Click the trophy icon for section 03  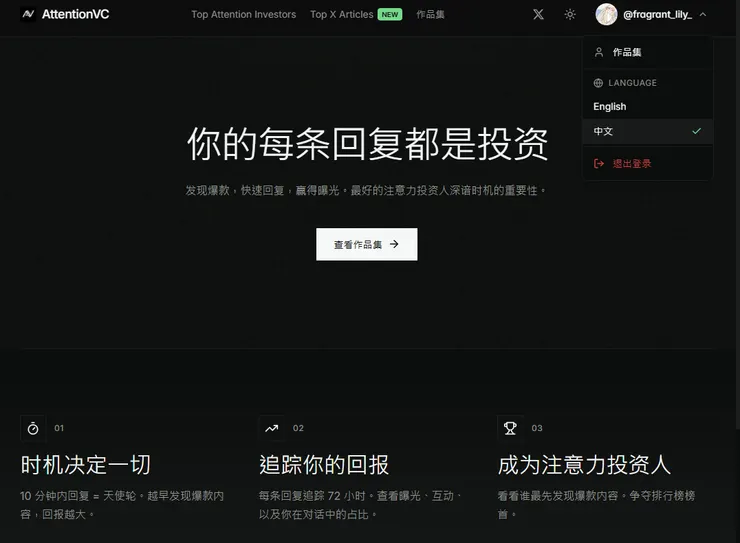point(510,428)
